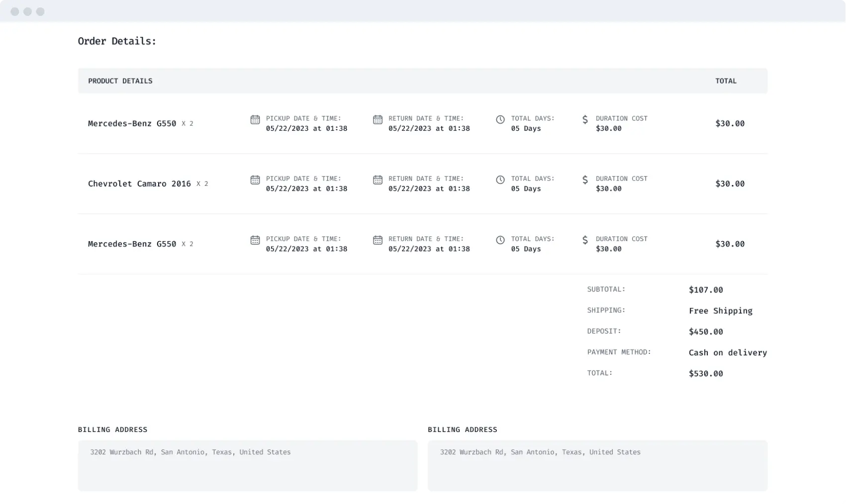The height and width of the screenshot is (504, 846).
Task: Click the left billing address field
Action: click(x=247, y=465)
